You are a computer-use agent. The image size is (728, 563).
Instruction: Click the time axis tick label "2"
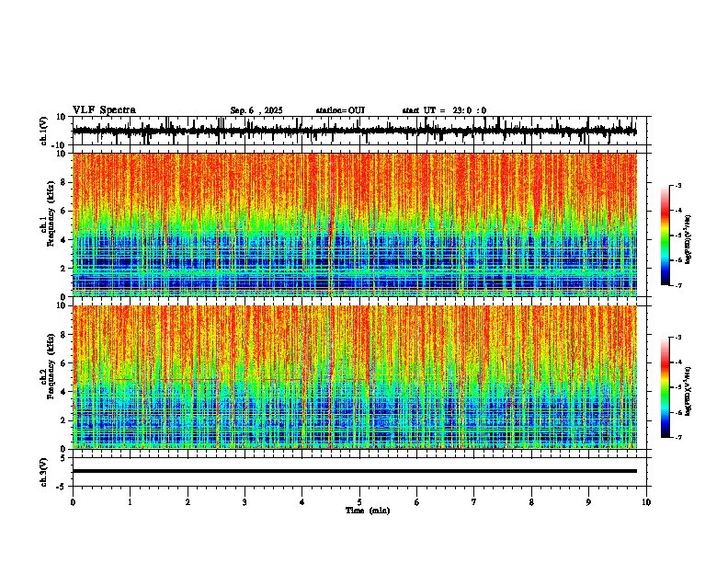(x=188, y=502)
